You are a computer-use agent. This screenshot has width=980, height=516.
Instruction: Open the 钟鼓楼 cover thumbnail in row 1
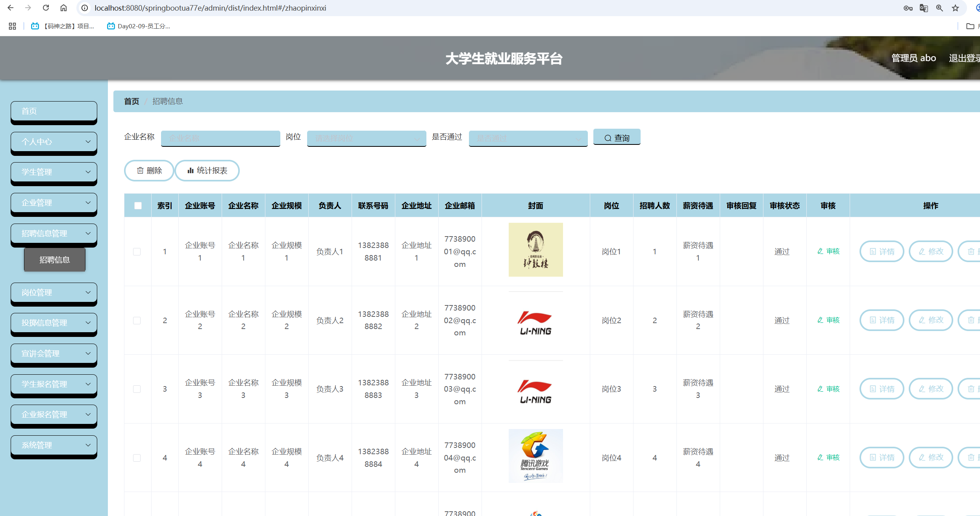[x=535, y=250]
